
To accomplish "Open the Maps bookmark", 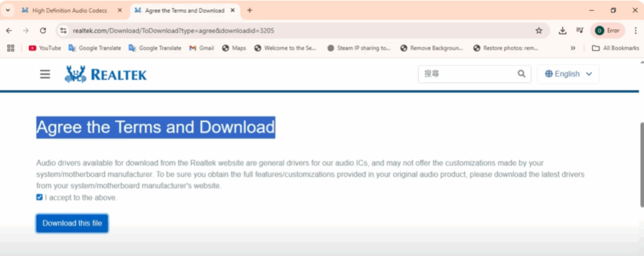I will tap(234, 48).
